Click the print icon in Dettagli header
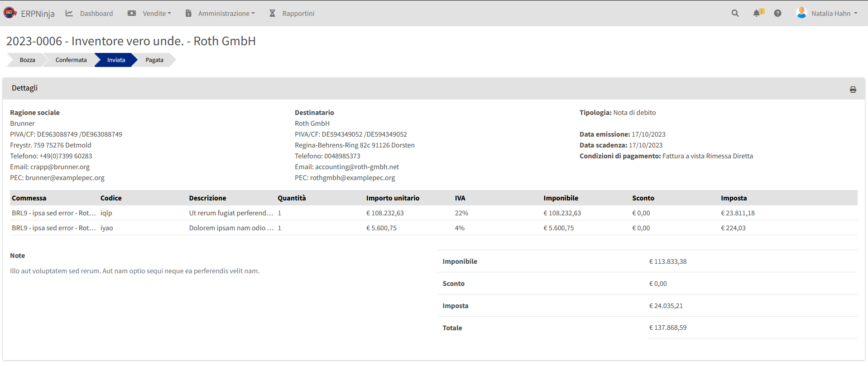 (853, 90)
